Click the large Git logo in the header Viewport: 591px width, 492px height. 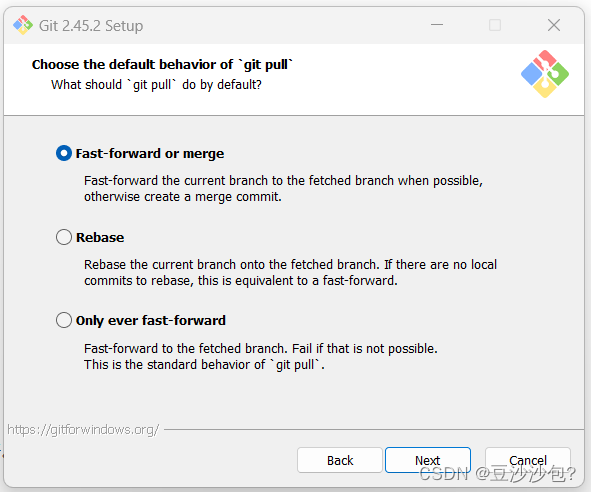pyautogui.click(x=545, y=74)
